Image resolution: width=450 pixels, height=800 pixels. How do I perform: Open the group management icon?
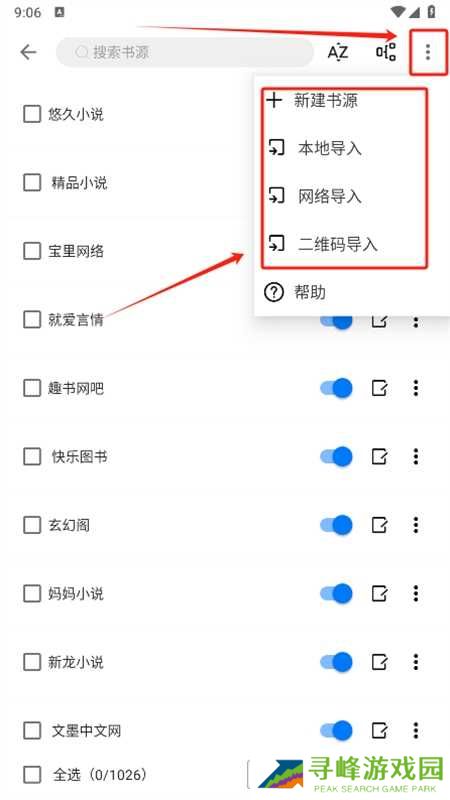point(386,52)
